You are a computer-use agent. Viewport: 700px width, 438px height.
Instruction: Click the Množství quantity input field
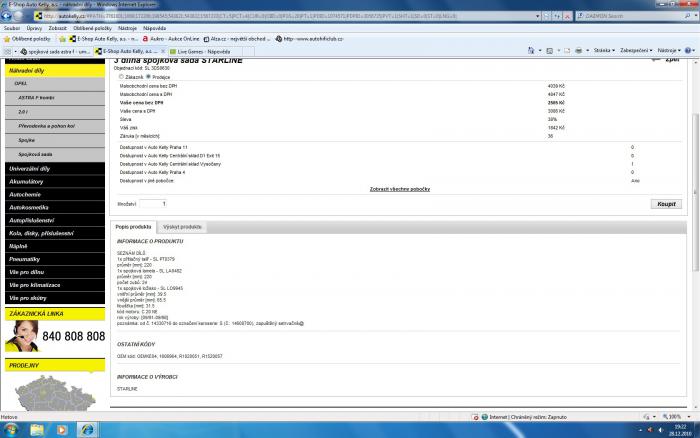pos(152,203)
